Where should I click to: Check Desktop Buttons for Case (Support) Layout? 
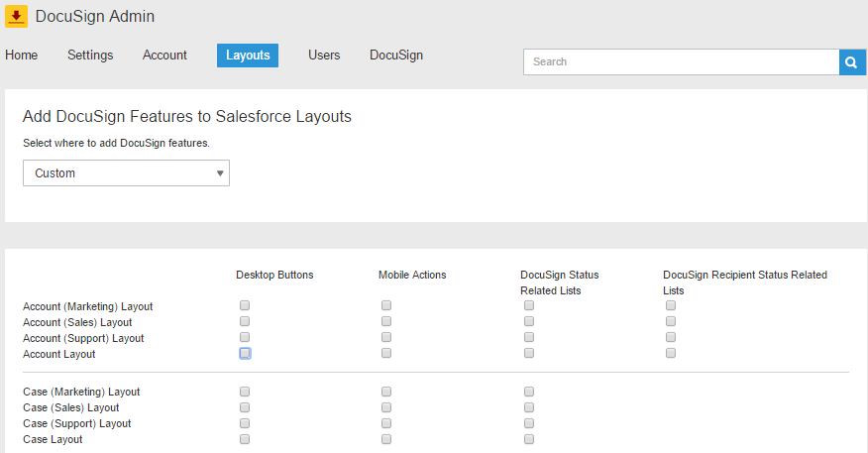coord(245,423)
